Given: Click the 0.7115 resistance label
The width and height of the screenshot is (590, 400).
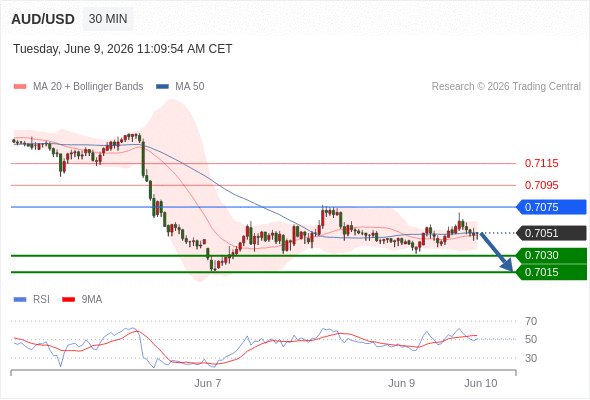Looking at the screenshot, I should click(541, 163).
